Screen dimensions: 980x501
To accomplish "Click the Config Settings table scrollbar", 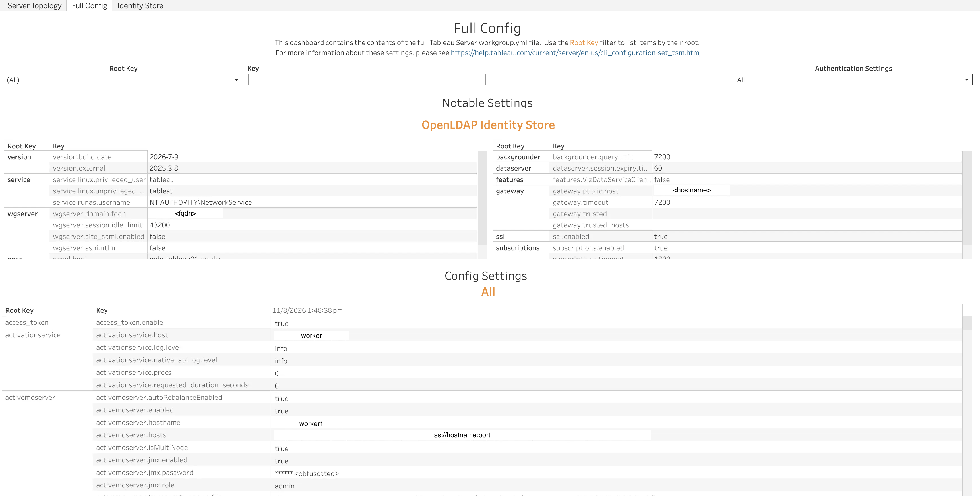I will pos(967,323).
